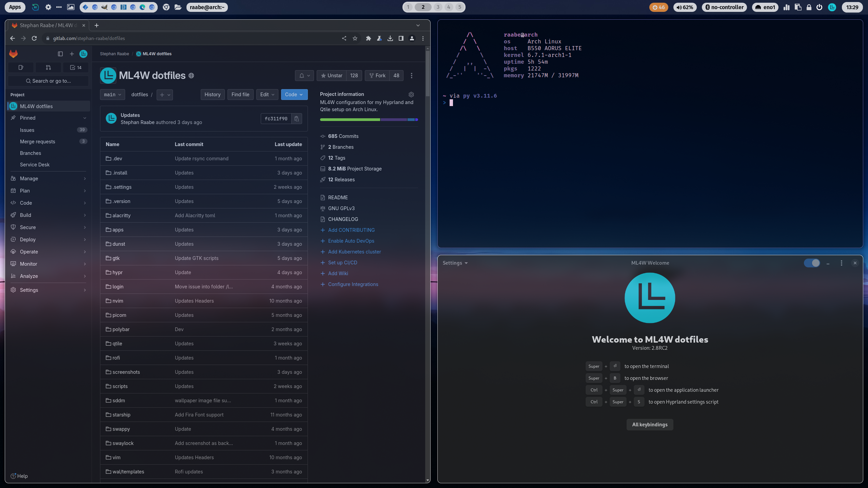Click the power icon in top bar
The height and width of the screenshot is (488, 868).
coord(819,7)
